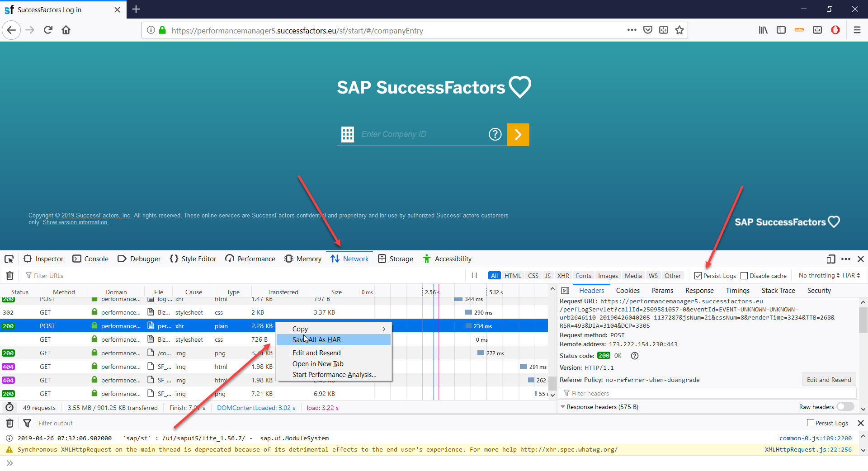Screen dimensions: 868x471
Task: Open XMLHttpRequest.js:22:256 source link
Action: pos(808,449)
